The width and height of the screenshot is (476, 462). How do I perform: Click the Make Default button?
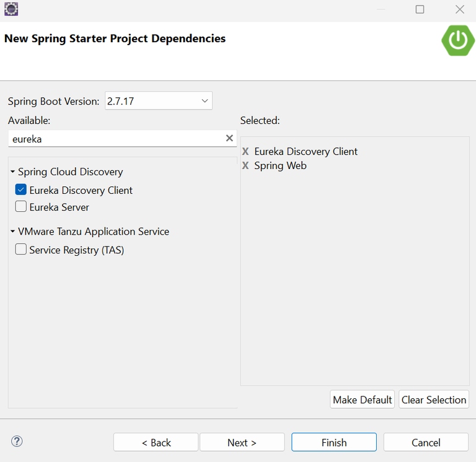click(362, 399)
